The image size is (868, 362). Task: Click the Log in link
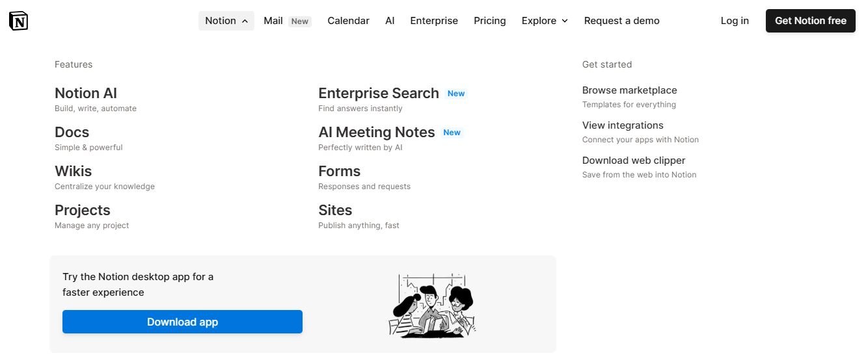pos(735,21)
